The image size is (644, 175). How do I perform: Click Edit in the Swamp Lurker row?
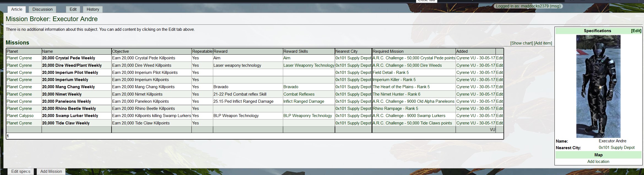pos(499,116)
